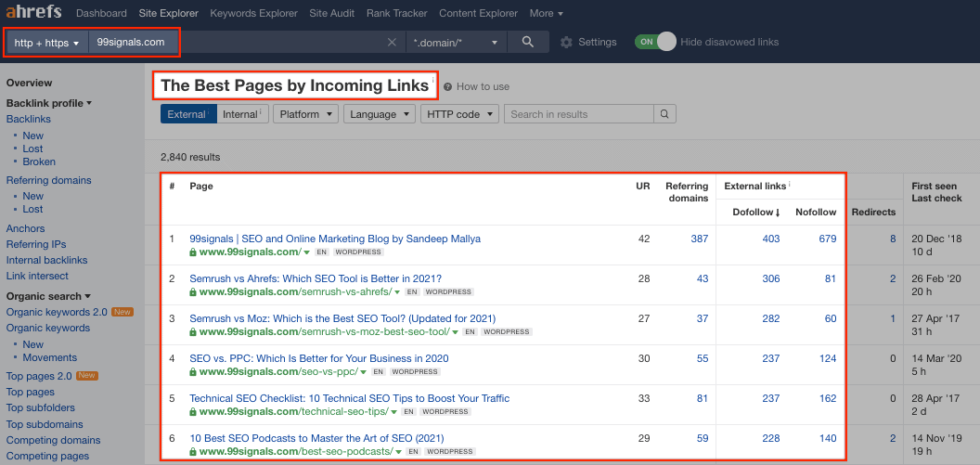
Task: Clear the domain field with X icon
Action: click(x=392, y=43)
